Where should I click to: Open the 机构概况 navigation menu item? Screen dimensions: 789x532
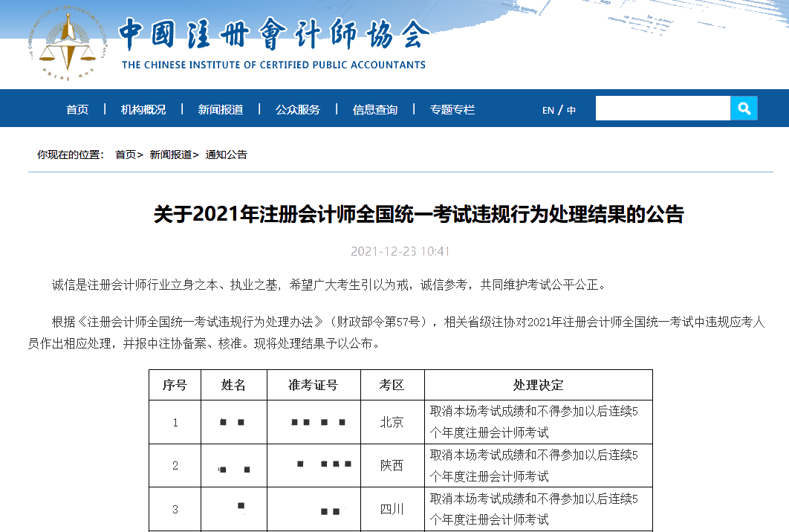[145, 108]
